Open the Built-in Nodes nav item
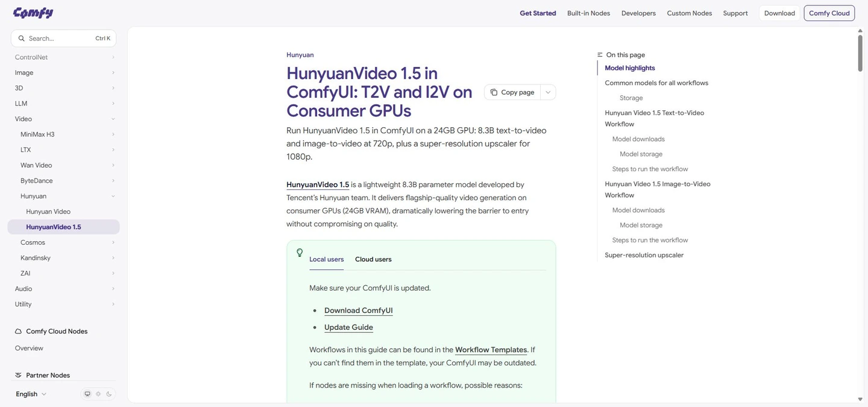Image resolution: width=868 pixels, height=407 pixels. [x=588, y=13]
